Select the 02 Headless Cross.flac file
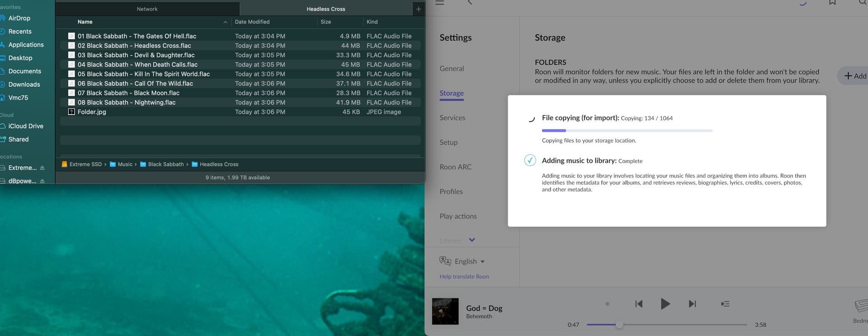This screenshot has width=868, height=336. (x=134, y=46)
